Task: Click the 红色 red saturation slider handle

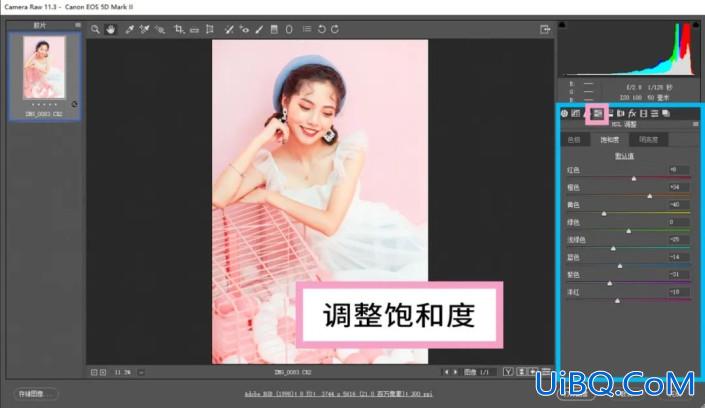Action: (634, 179)
